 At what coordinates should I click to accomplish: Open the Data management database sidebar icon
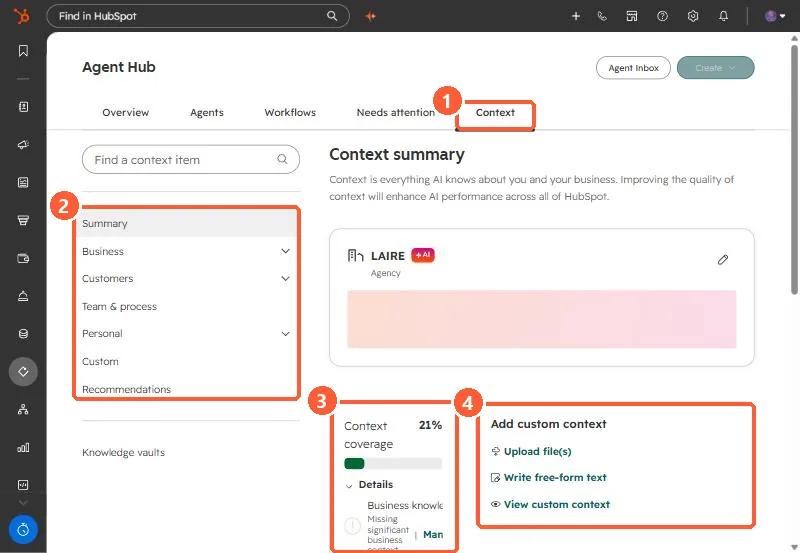(x=23, y=334)
